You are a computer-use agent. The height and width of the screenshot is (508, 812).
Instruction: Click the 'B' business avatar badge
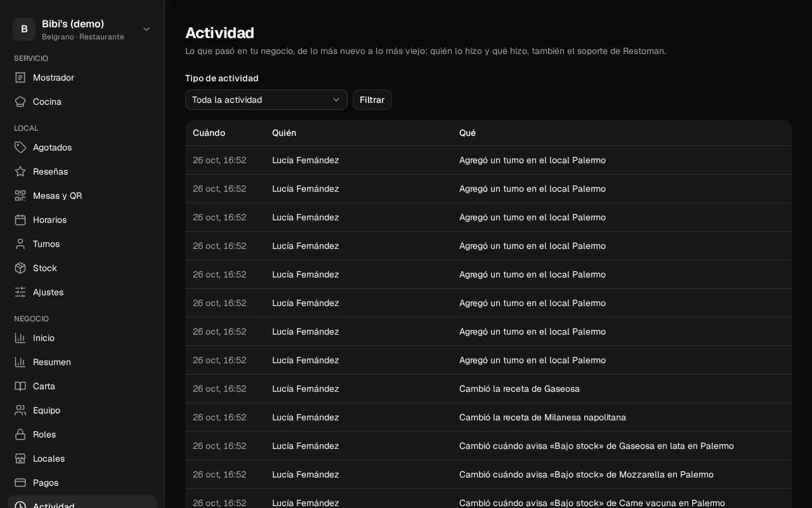(24, 29)
